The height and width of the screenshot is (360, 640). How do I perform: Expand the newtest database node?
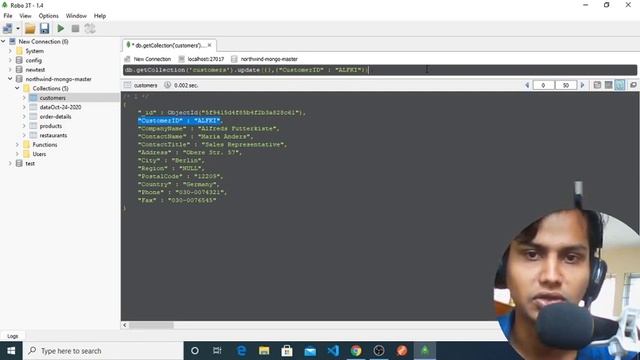click(10, 69)
